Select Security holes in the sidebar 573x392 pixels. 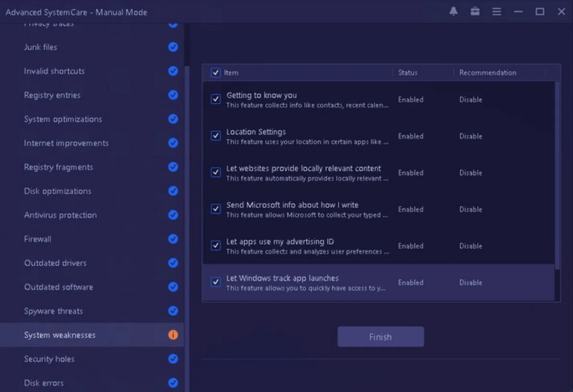50,358
